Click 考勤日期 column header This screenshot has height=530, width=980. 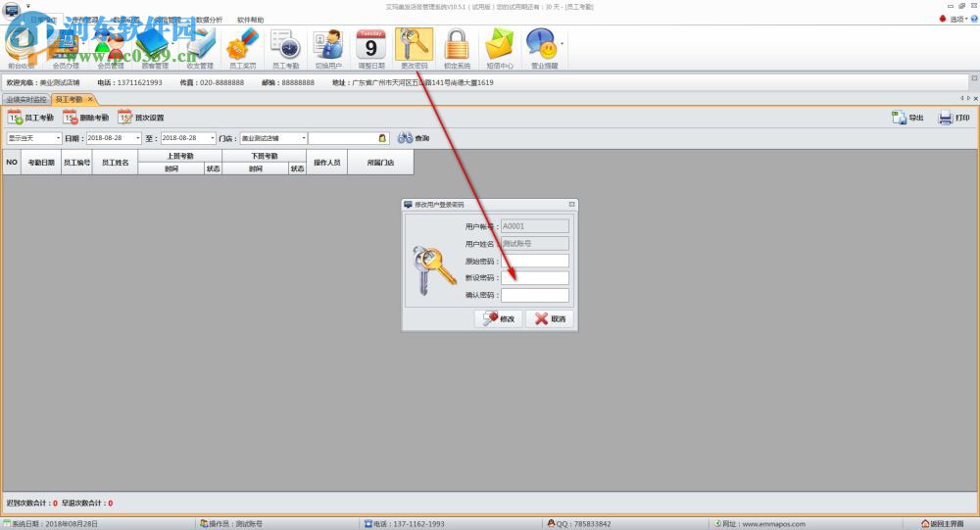tap(41, 162)
